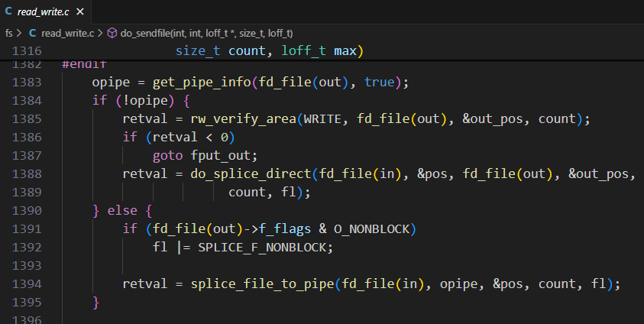Click fput_out label text

click(220, 156)
